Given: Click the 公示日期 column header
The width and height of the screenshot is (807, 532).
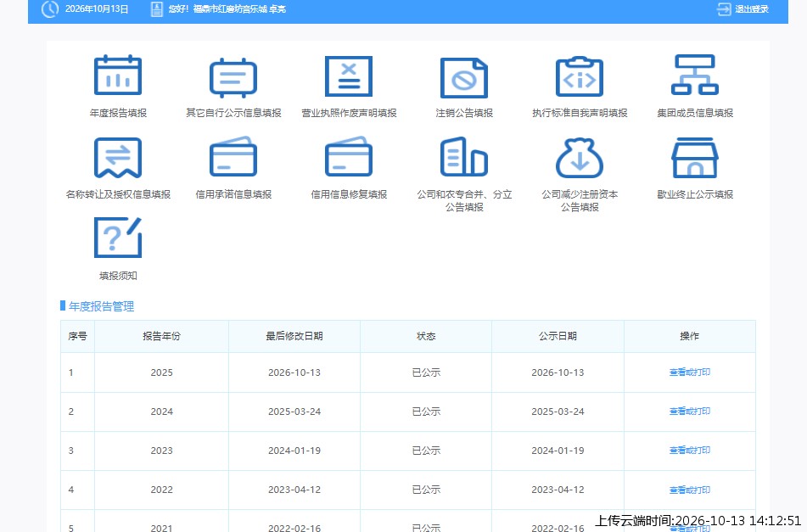Looking at the screenshot, I should coord(558,336).
